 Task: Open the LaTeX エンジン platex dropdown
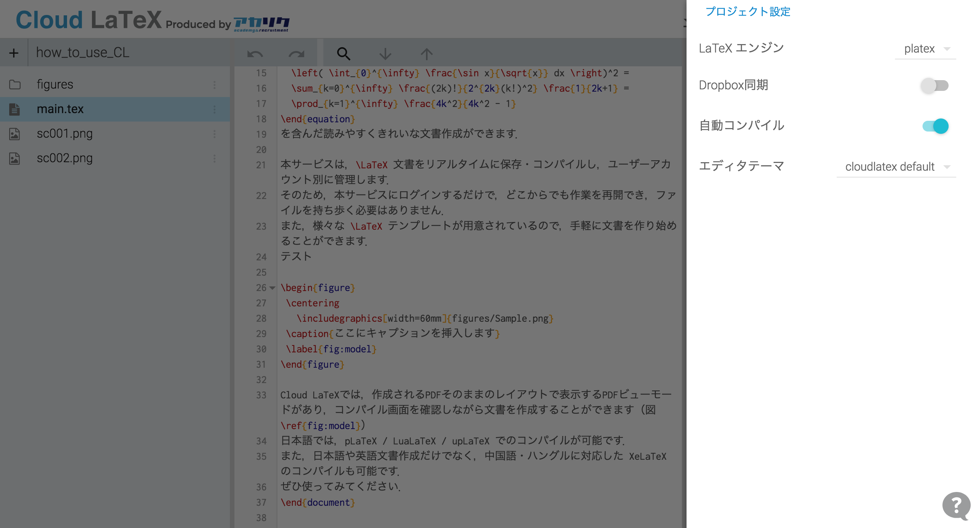click(x=925, y=49)
